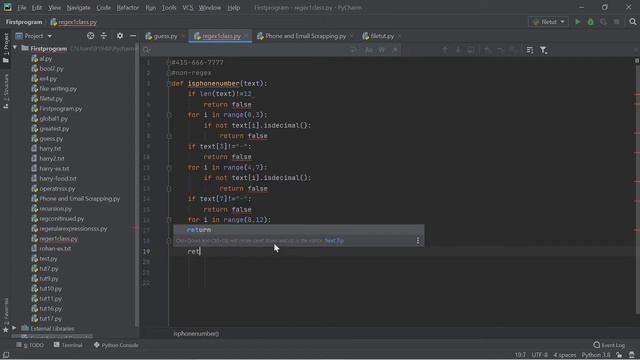Open popup options three-dots icon
The height and width of the screenshot is (360, 640).
[418, 240]
